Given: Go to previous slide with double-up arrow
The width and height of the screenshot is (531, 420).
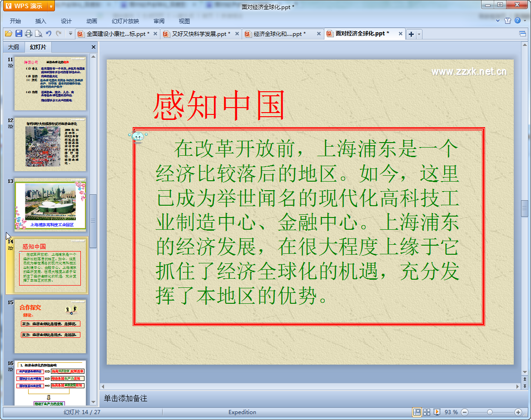Looking at the screenshot, I should (525, 379).
